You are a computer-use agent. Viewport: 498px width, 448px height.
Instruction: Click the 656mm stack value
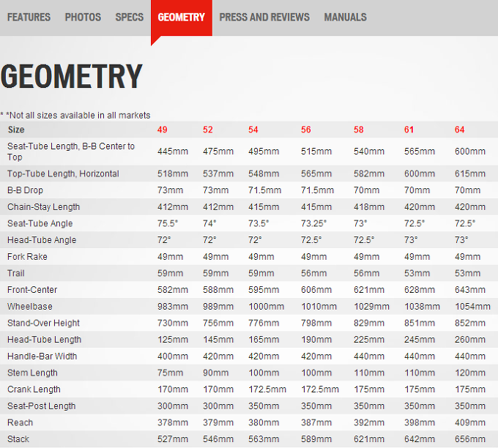[x=469, y=439]
